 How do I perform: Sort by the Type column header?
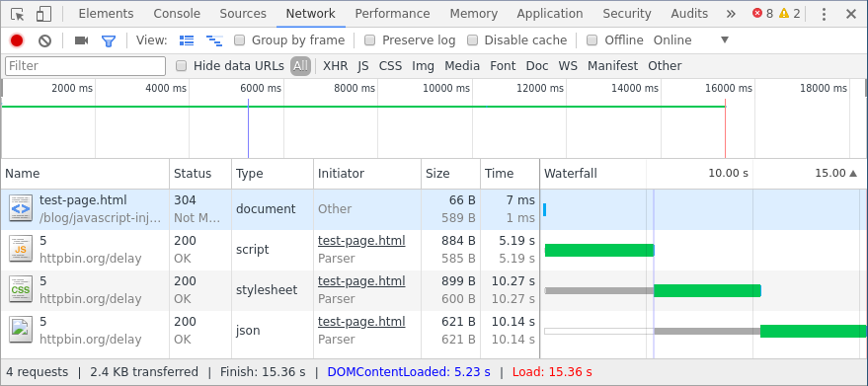273,174
